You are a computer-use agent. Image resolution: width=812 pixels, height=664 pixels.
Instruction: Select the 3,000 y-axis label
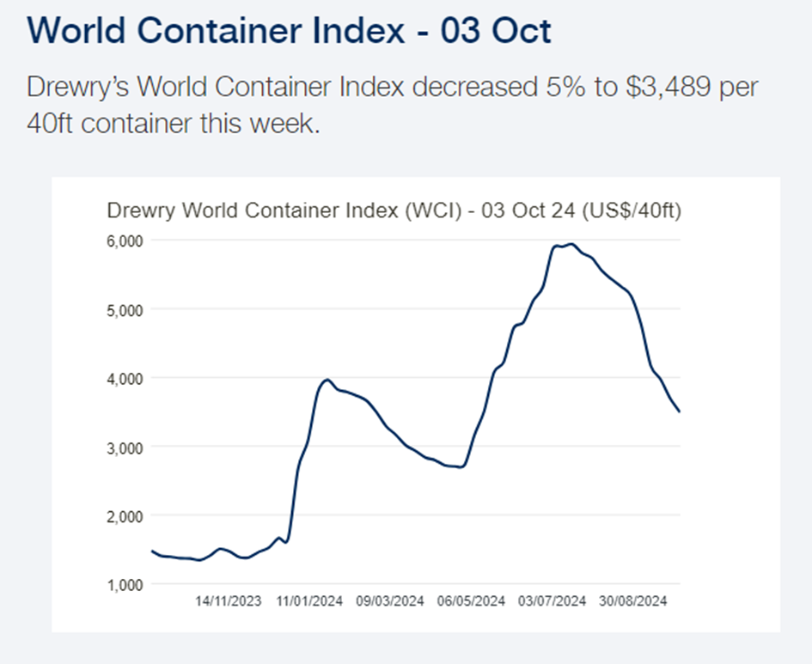point(125,448)
